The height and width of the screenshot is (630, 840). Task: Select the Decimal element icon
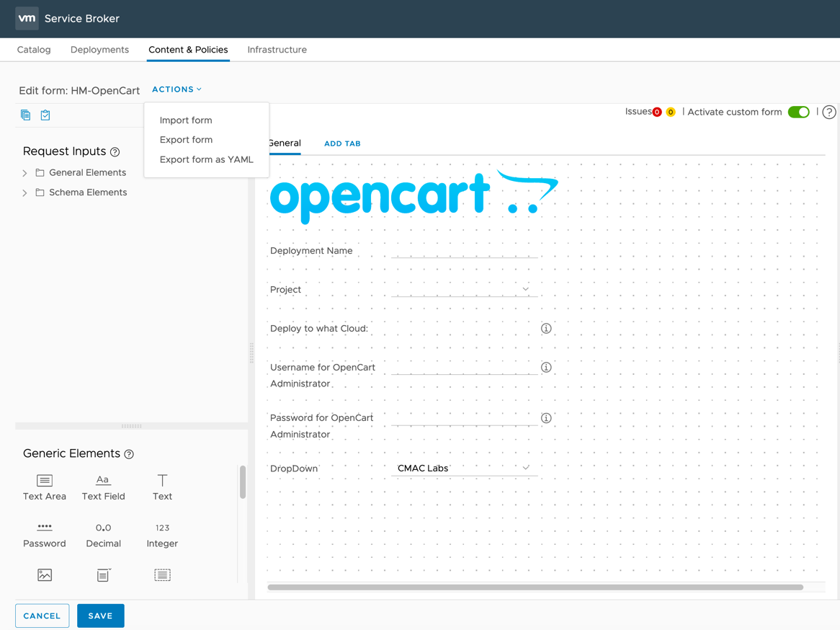[103, 528]
